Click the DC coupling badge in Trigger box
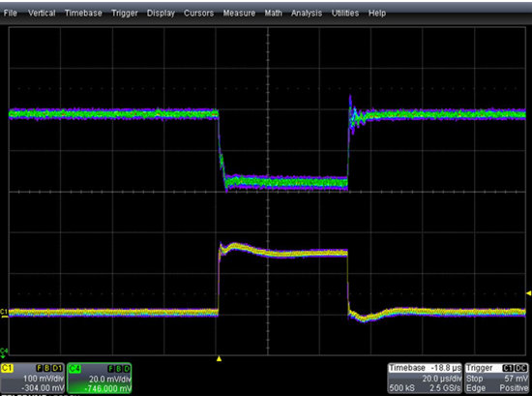The height and width of the screenshot is (396, 532). coord(521,368)
